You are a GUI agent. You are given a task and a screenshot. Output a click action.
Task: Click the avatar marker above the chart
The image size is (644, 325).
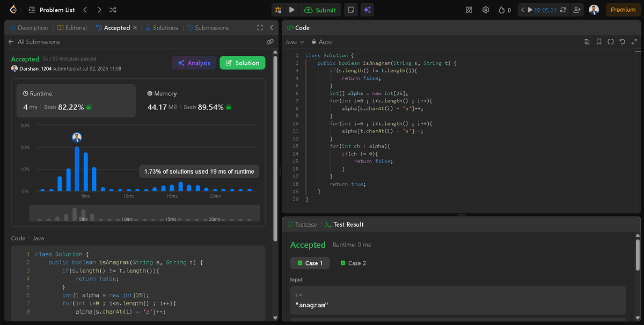(77, 137)
